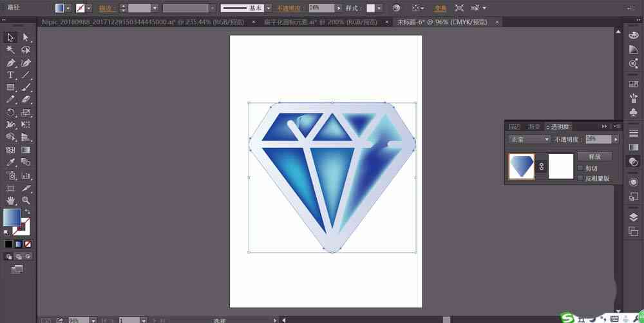Click the gradient fill swatch in toolbox
This screenshot has width=644, height=323.
pos(12,217)
